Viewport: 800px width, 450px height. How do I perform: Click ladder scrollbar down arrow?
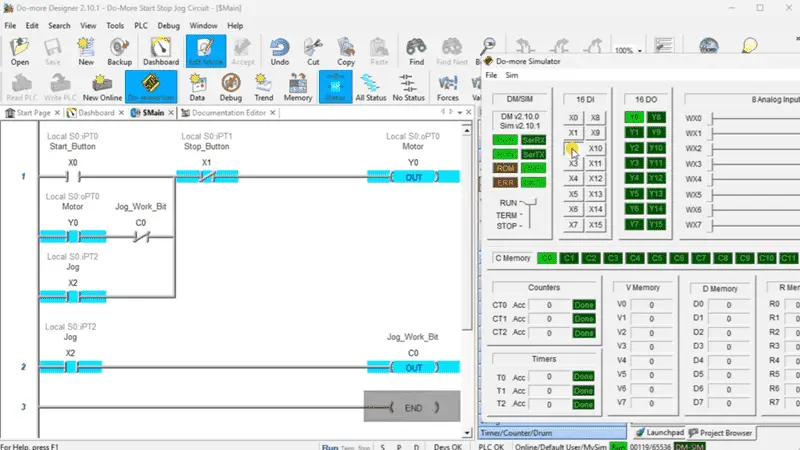pyautogui.click(x=467, y=433)
